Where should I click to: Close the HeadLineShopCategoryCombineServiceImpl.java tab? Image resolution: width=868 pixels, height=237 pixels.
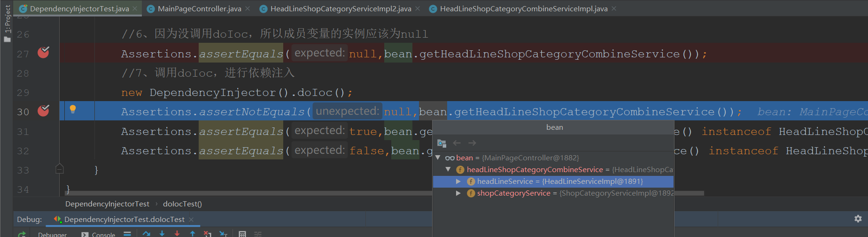(614, 8)
